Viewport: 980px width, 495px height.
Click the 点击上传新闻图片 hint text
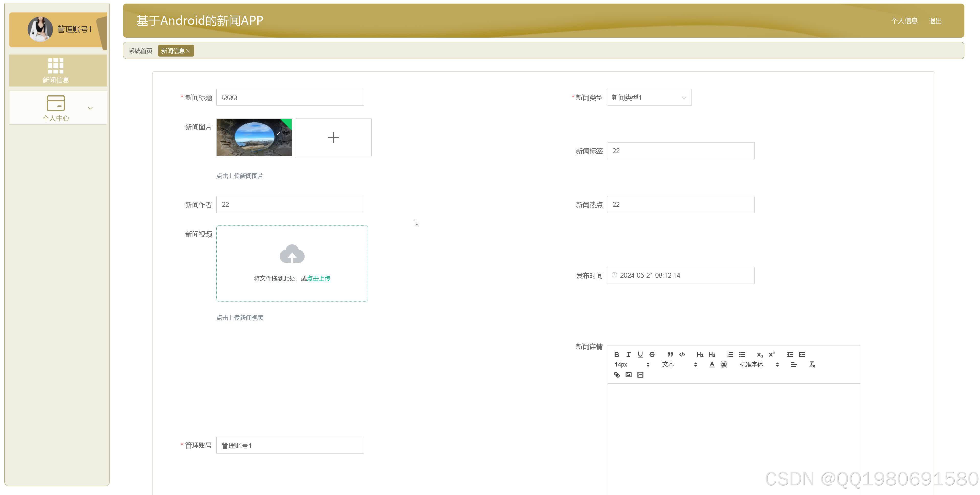coord(240,176)
